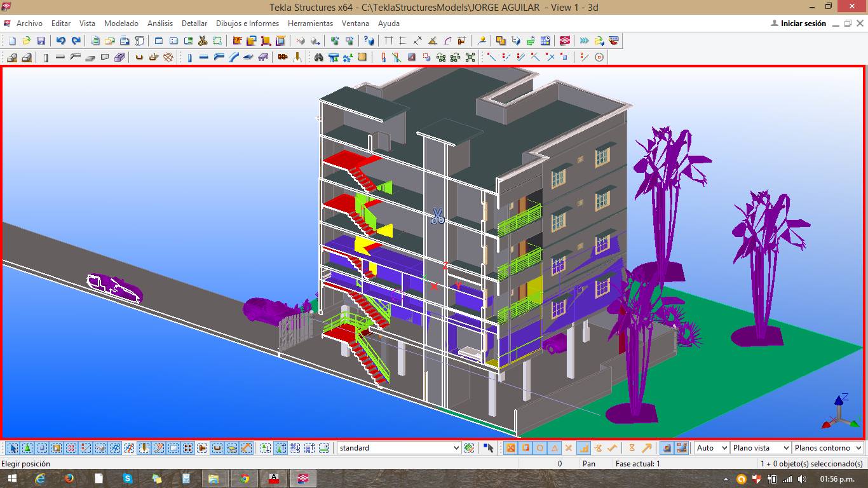This screenshot has width=868, height=488.
Task: Open Google Chrome from the taskbar
Action: 244,478
